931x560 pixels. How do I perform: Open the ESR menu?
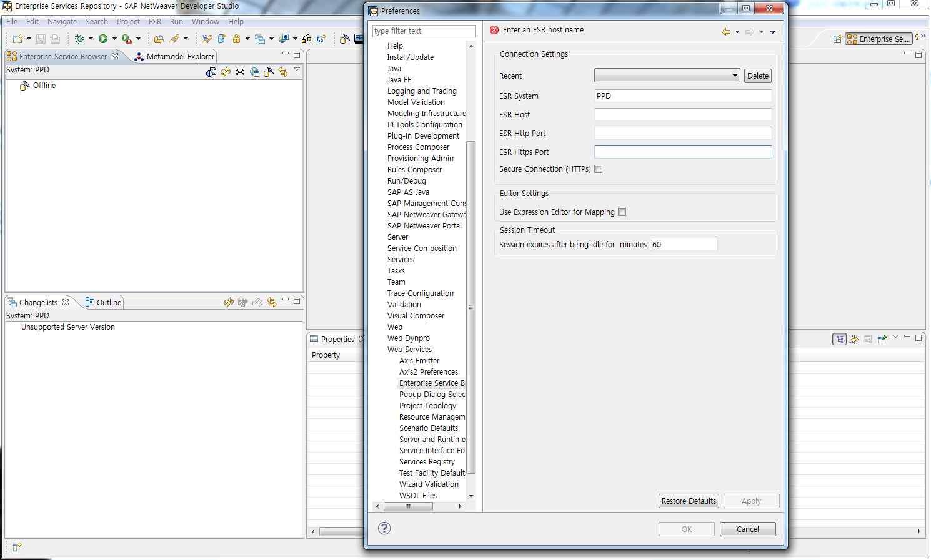[x=155, y=22]
